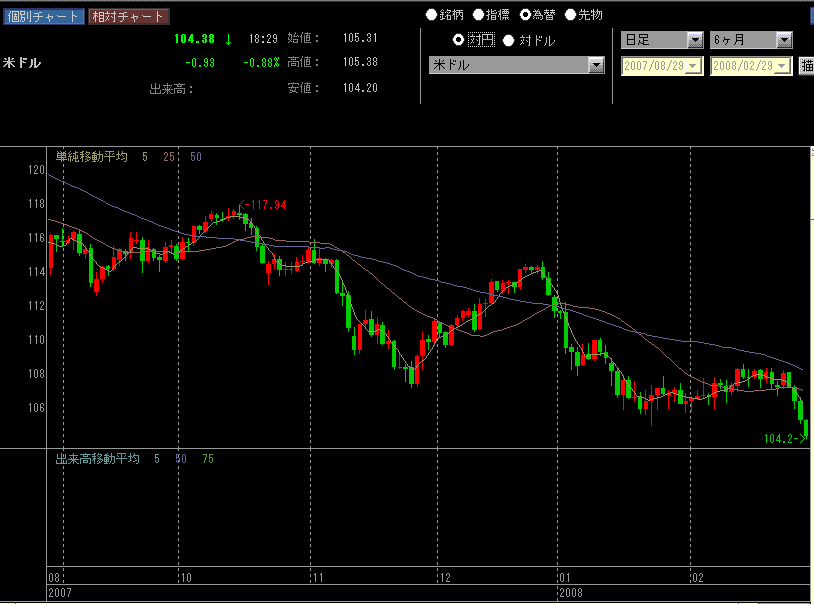The height and width of the screenshot is (604, 814).
Task: Switch to the 相対チャート tab
Action: pyautogui.click(x=128, y=16)
